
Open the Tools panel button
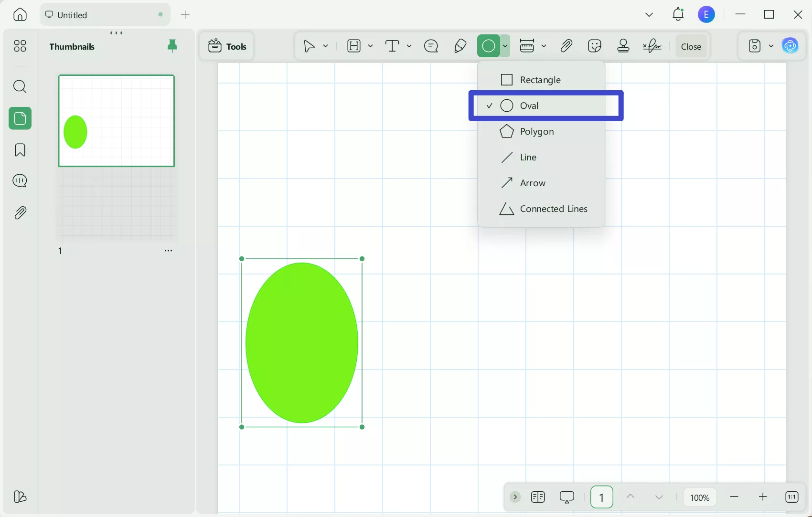pos(227,46)
